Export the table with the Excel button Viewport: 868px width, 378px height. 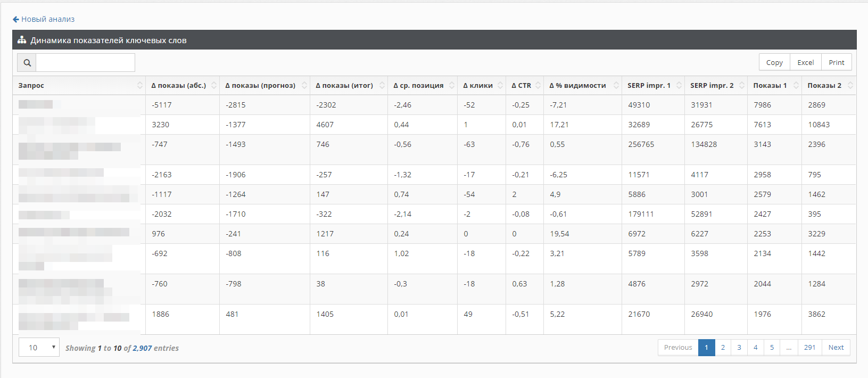(x=805, y=62)
